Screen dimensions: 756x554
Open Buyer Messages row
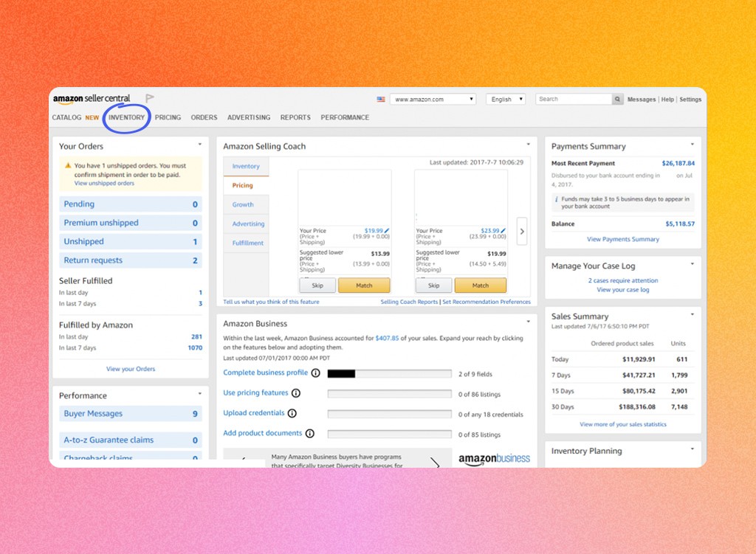click(131, 414)
